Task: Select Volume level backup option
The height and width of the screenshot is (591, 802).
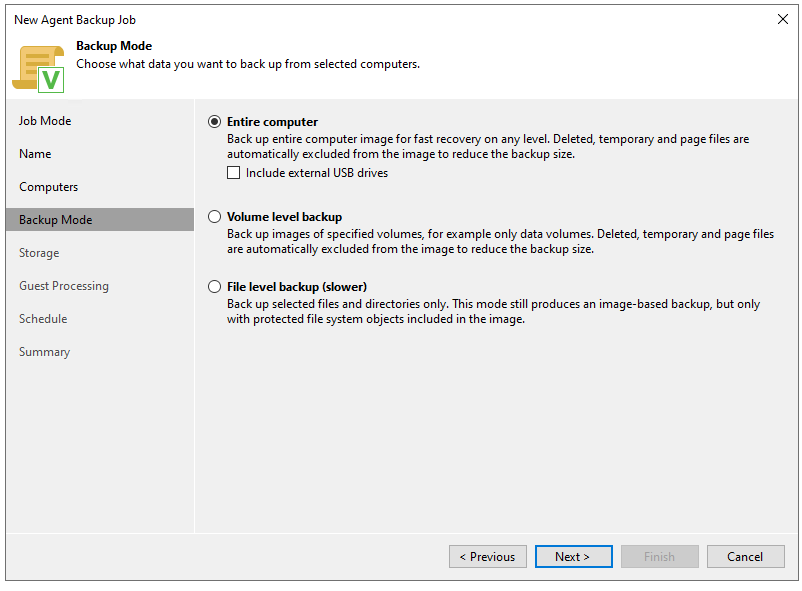Action: click(214, 217)
